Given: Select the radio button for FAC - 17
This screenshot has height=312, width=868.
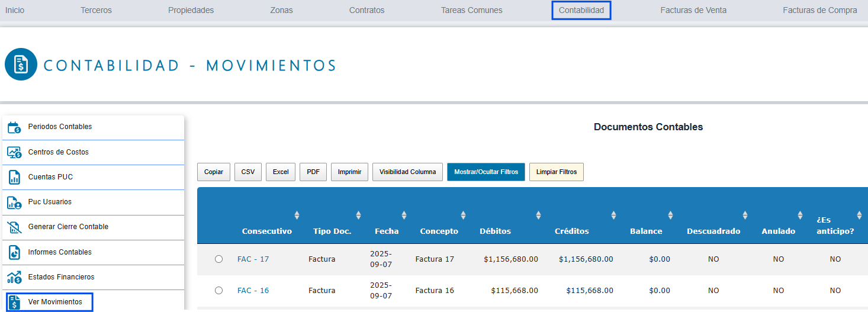Looking at the screenshot, I should 219,259.
